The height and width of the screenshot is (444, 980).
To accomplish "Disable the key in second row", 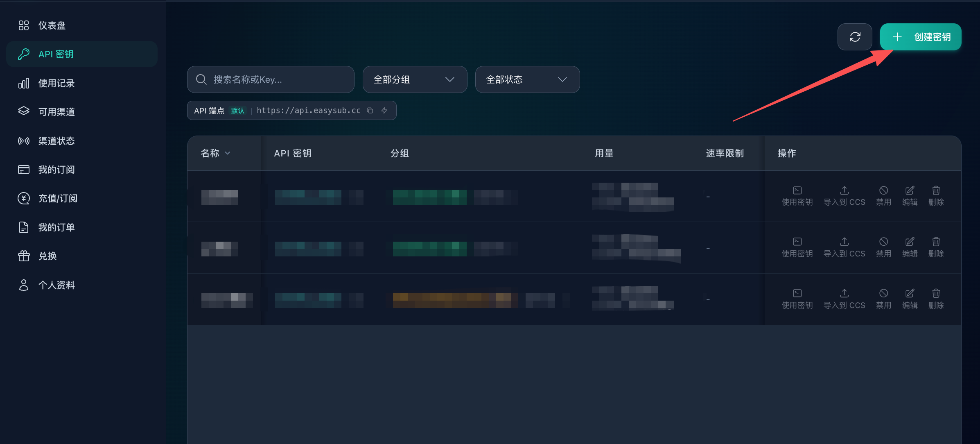I will (x=883, y=248).
